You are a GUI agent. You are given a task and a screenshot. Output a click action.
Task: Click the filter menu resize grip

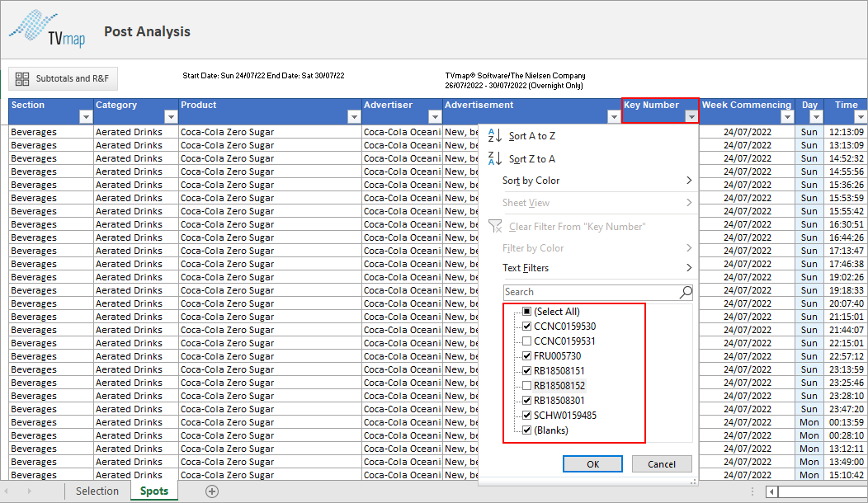(693, 482)
